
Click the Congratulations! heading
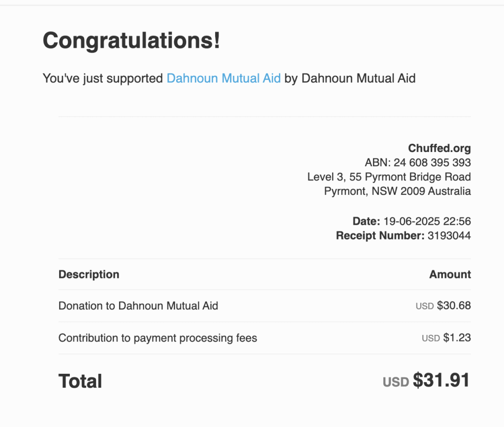click(x=131, y=41)
